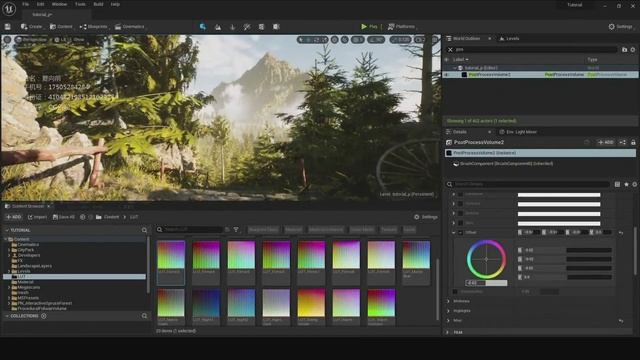This screenshot has height=360, width=640.
Task: Toggle checkbox on first color grading row
Action: pyautogui.click(x=460, y=195)
